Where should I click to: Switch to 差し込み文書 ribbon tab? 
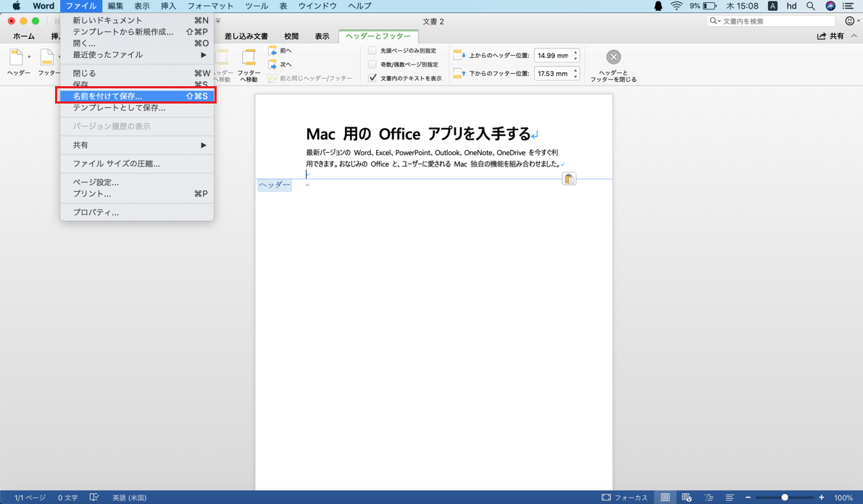pyautogui.click(x=246, y=36)
